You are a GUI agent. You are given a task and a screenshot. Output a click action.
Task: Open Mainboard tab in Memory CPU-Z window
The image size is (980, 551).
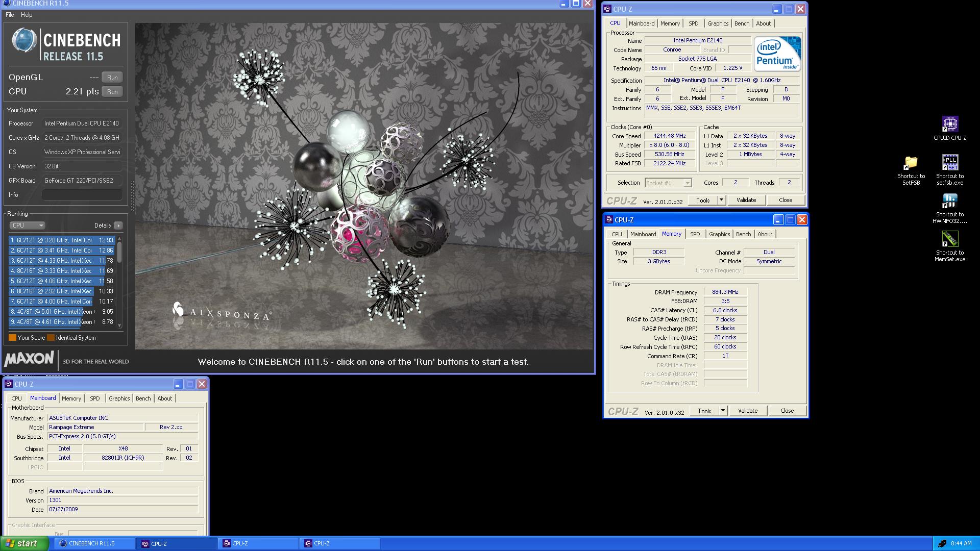point(643,234)
